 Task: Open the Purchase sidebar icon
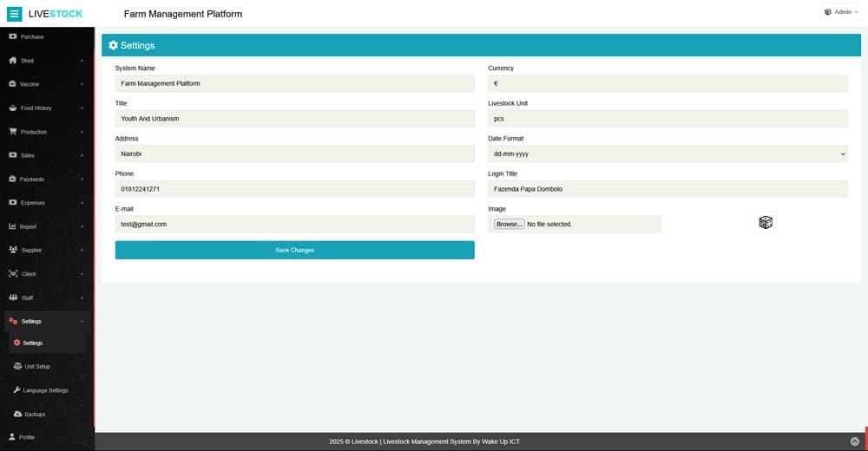tap(13, 37)
